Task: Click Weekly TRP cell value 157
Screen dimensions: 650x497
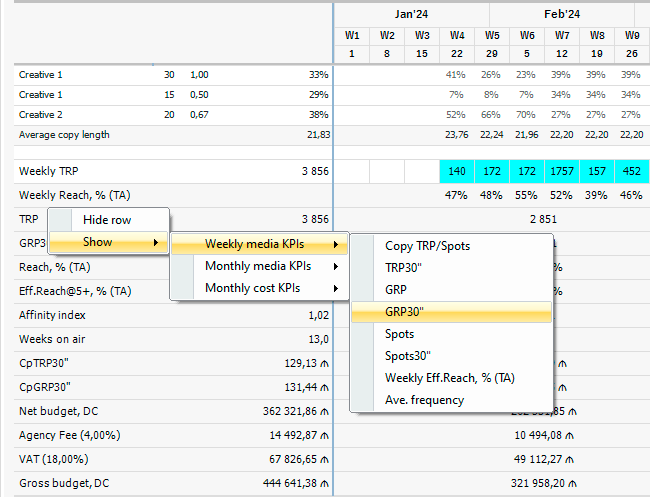Action: coord(597,171)
